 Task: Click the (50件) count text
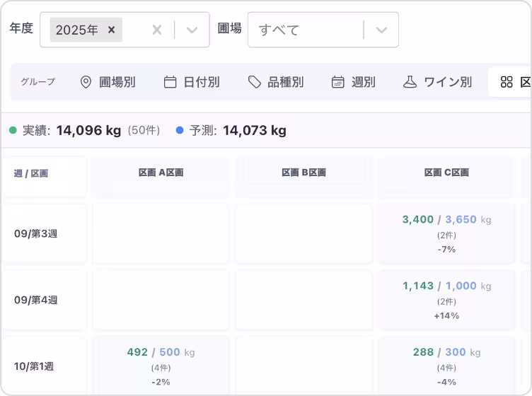pyautogui.click(x=144, y=130)
